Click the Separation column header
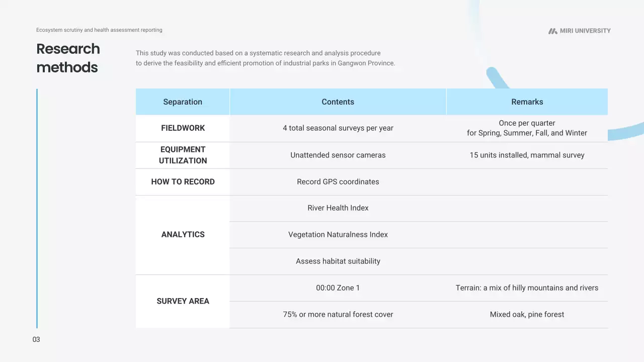The height and width of the screenshot is (362, 644). 183,102
